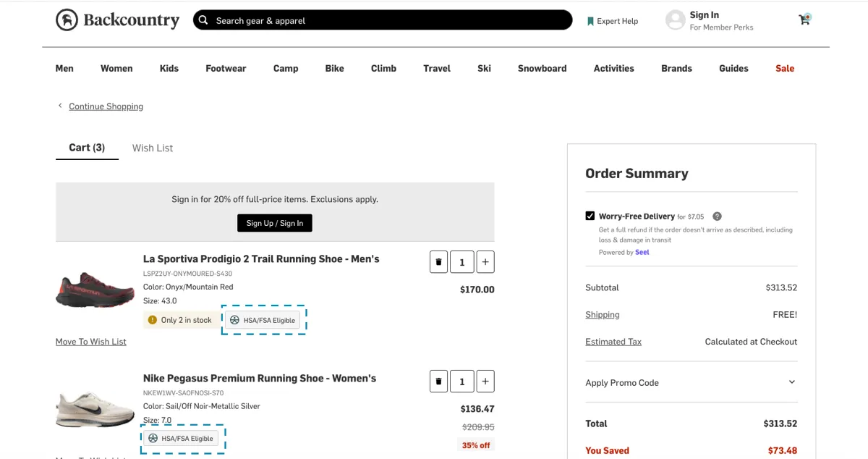Image resolution: width=868 pixels, height=459 pixels.
Task: Uncheck the Worry-Free Delivery checkbox
Action: click(x=590, y=216)
